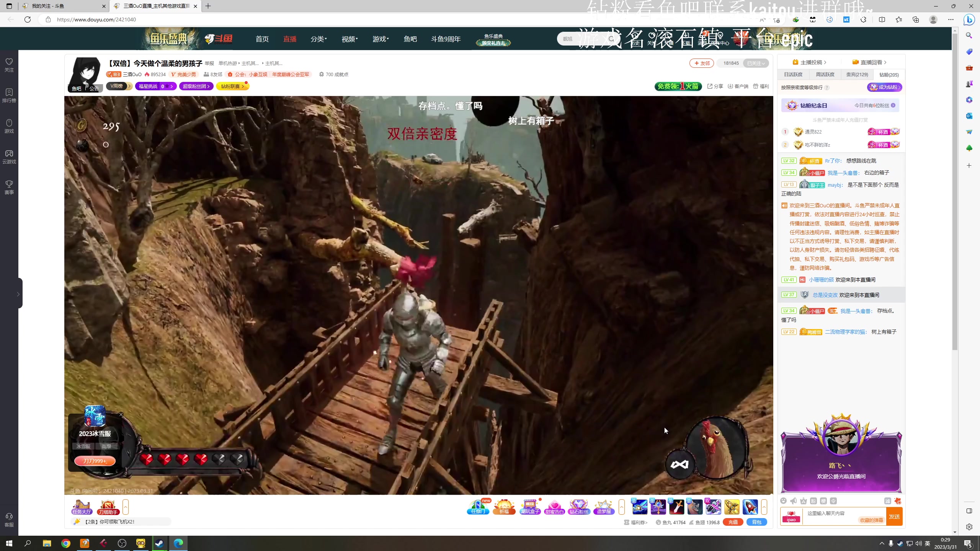Open the 梗 meme chat icon

(x=823, y=501)
